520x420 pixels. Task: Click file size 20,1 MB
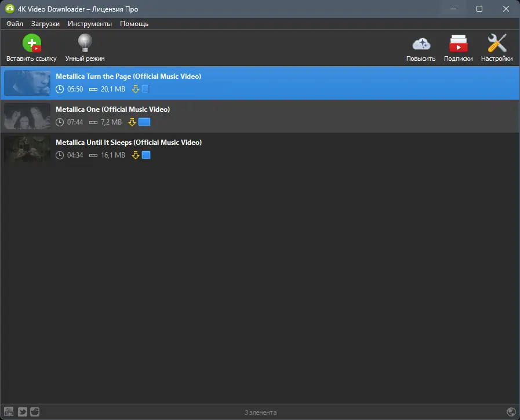pyautogui.click(x=113, y=89)
